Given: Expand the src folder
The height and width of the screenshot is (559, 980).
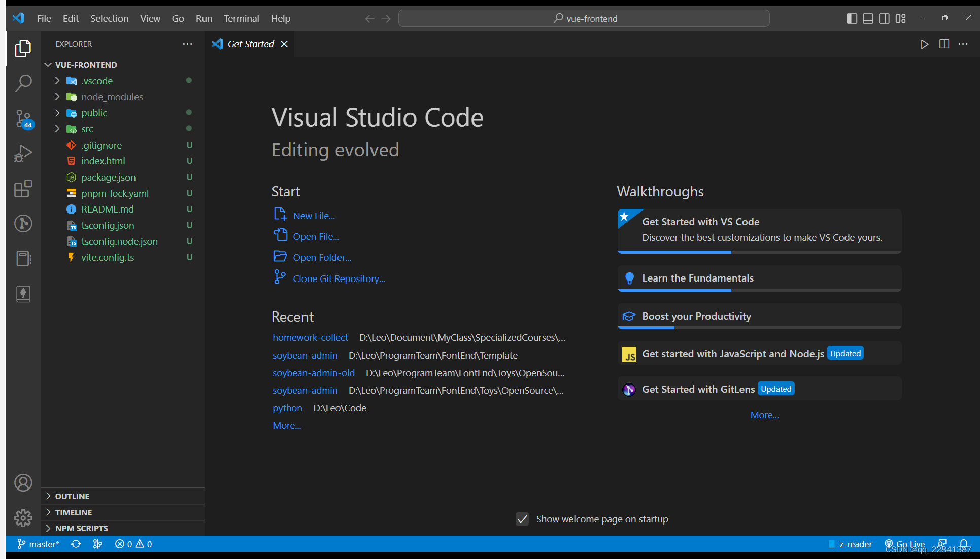Looking at the screenshot, I should (x=122, y=129).
